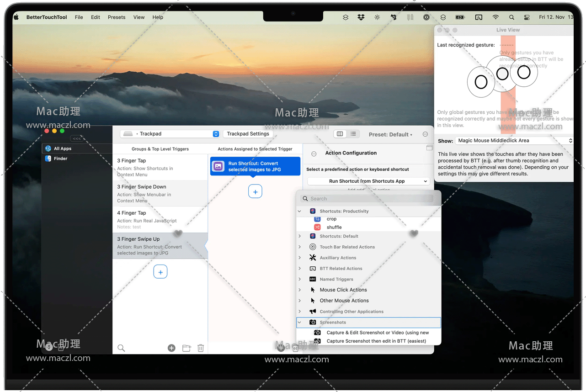Click the camera icon beside Capture & Edit Screenshot
Image resolution: width=586 pixels, height=392 pixels.
318,333
